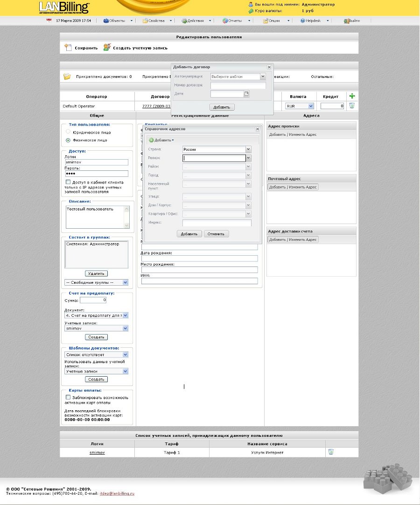Open the Выберите шаблон autonumbering dropdown

pos(262,77)
